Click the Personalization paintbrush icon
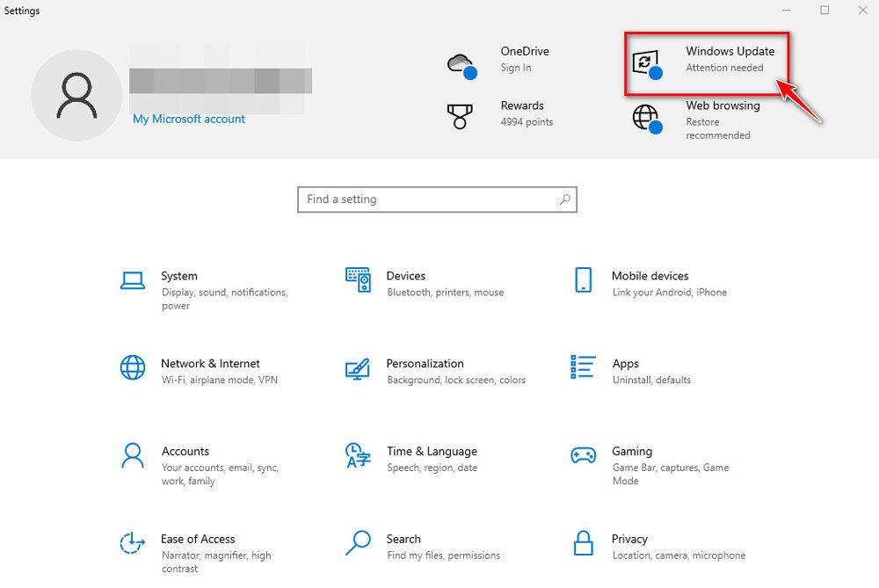Viewport: 879px width, 588px height. [358, 369]
